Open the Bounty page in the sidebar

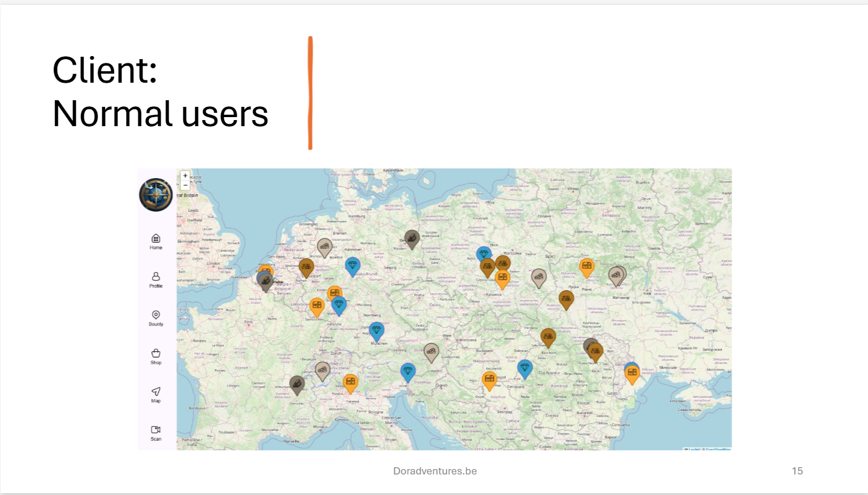click(x=156, y=318)
